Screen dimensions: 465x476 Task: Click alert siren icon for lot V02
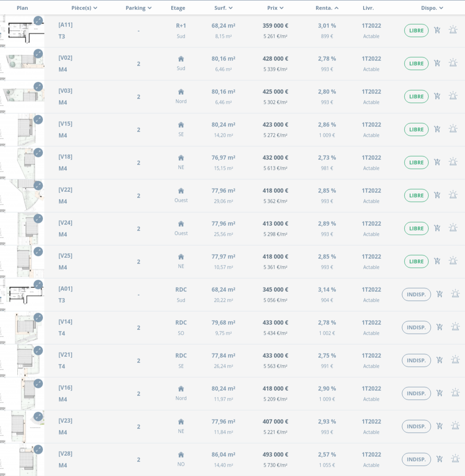tap(453, 63)
